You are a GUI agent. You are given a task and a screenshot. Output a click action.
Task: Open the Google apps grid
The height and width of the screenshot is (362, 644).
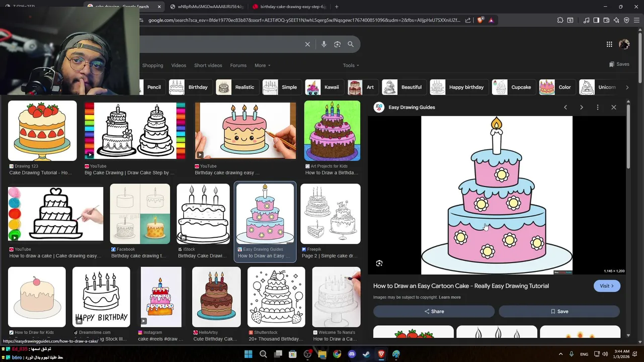click(609, 44)
